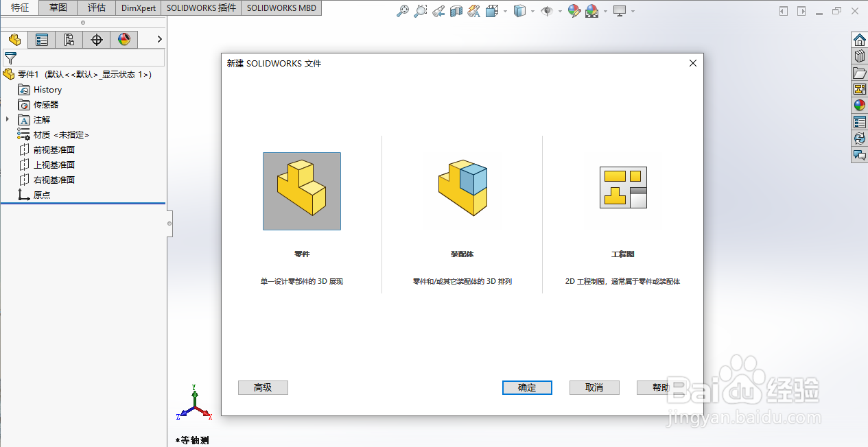
Task: Click the 高级 button
Action: 263,387
